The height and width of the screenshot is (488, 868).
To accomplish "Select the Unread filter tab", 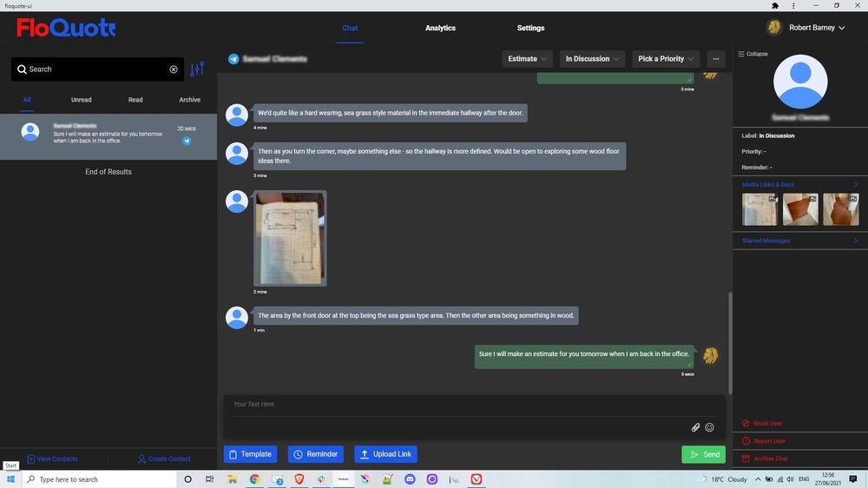I will click(x=82, y=100).
